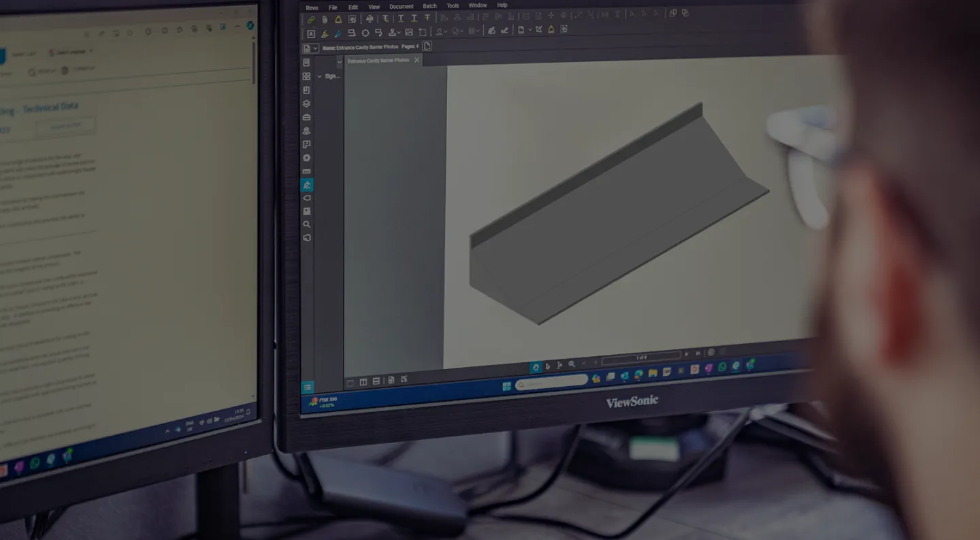Activate the Signatures panel highlighted icon
980x540 pixels.
[307, 185]
